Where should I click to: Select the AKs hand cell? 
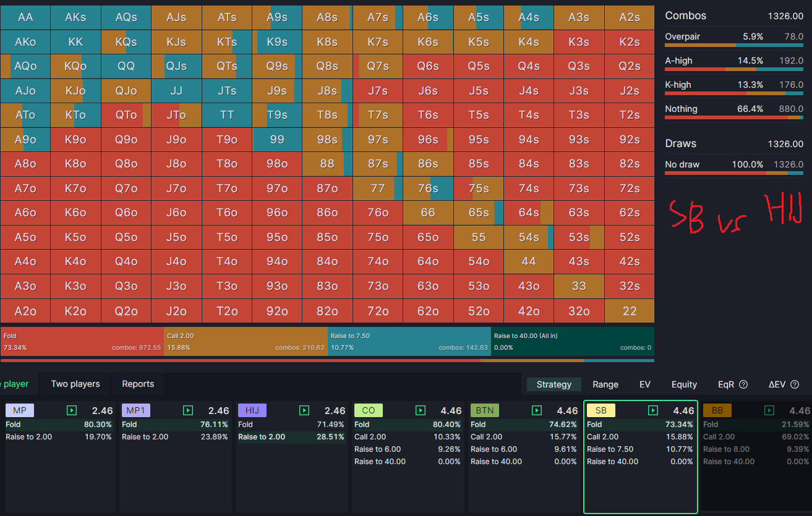75,17
